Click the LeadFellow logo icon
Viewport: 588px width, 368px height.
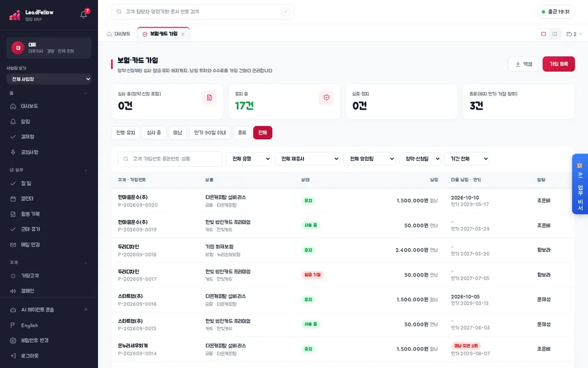point(15,15)
